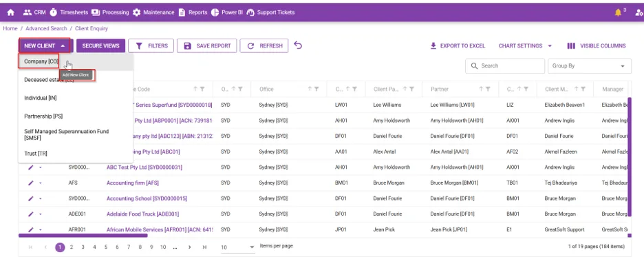644x257 pixels.
Task: Follow the Advanced Search breadcrumb
Action: [46, 28]
